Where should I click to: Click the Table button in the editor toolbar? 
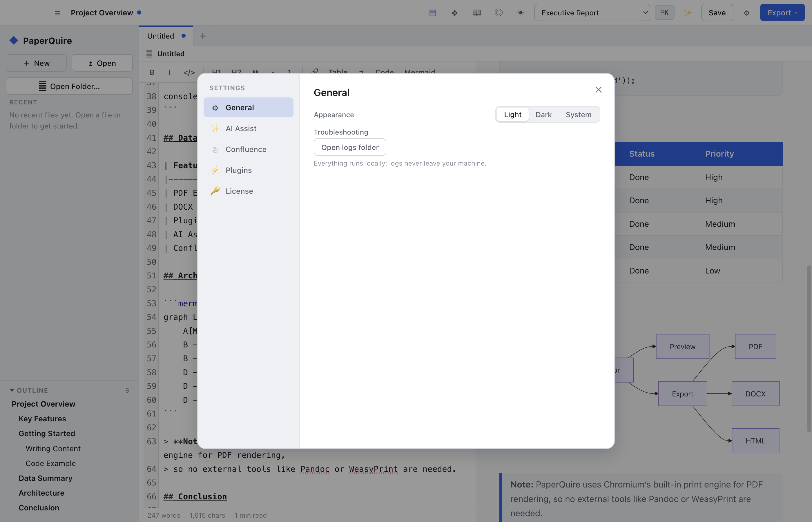[338, 72]
